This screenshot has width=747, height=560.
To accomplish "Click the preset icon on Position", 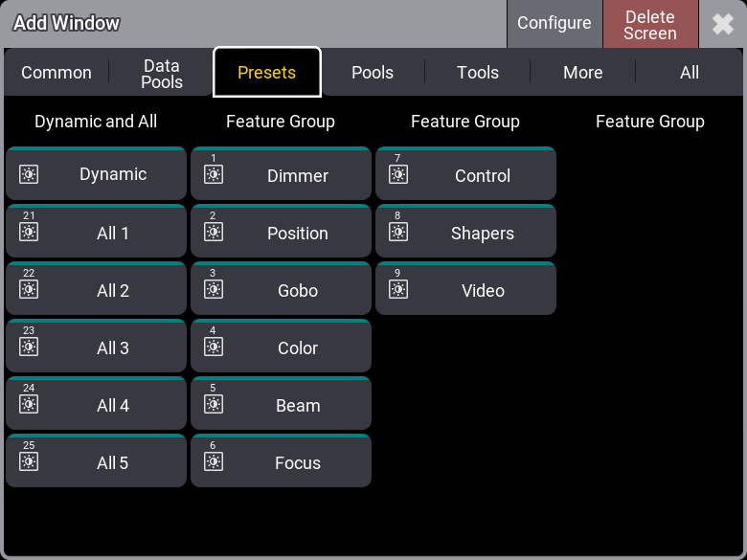I will click(214, 232).
